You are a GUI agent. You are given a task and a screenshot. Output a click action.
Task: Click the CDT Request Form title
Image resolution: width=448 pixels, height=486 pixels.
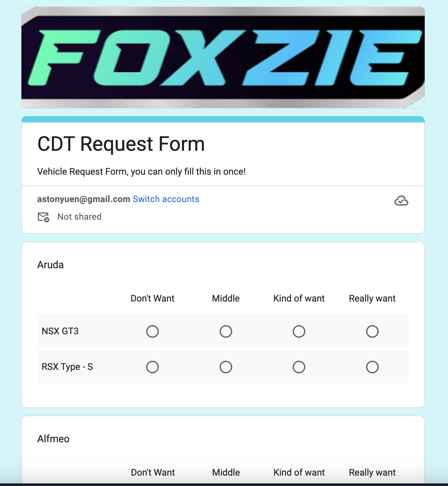tap(121, 144)
